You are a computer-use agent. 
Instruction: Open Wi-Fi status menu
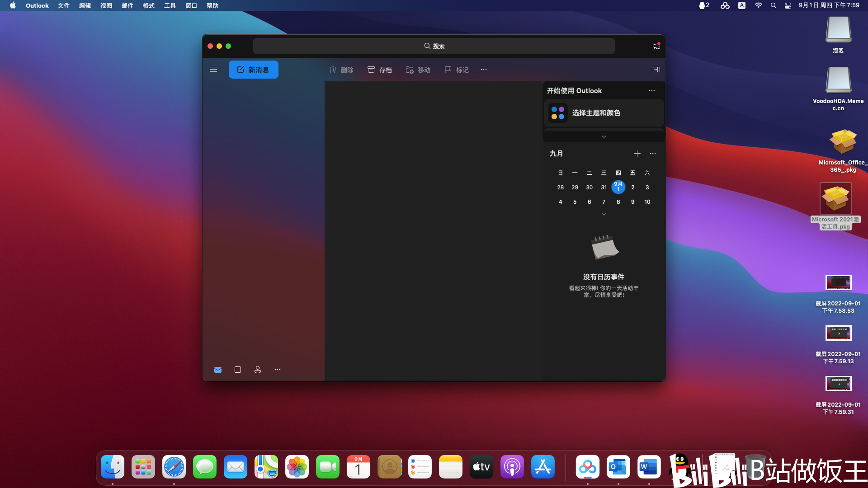[758, 5]
